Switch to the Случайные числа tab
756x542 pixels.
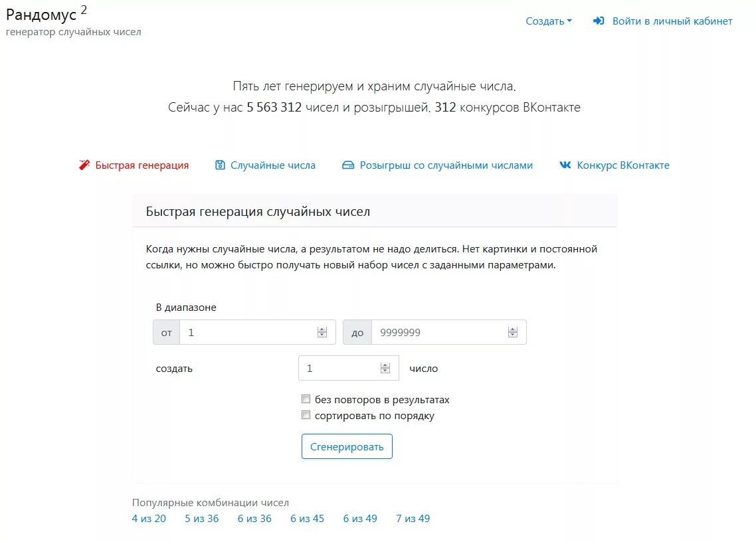[x=273, y=165]
